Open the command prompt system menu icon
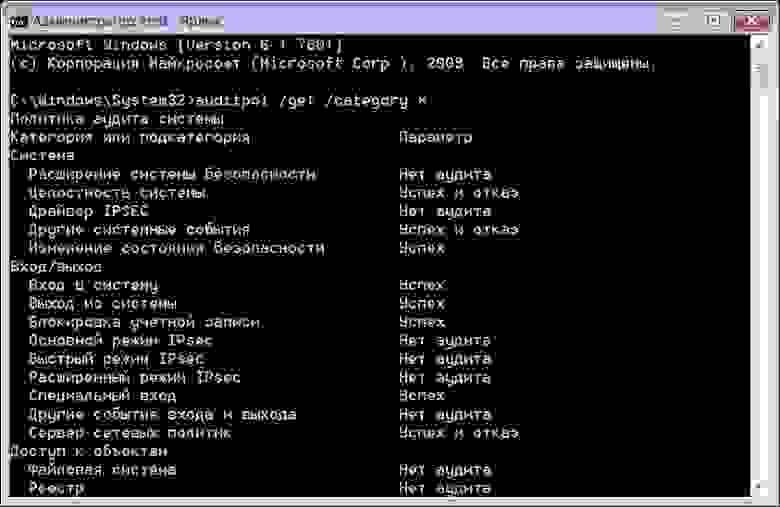The width and height of the screenshot is (780, 507). pyautogui.click(x=18, y=21)
